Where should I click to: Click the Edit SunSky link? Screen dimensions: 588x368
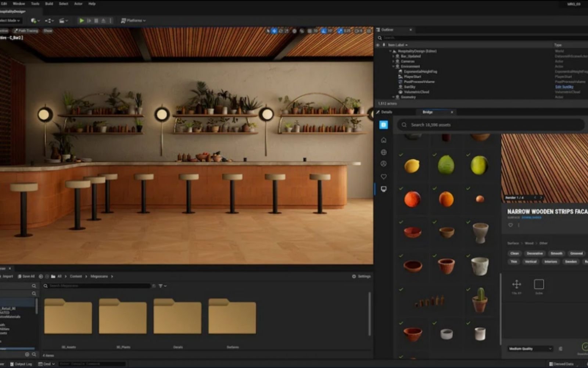coord(564,87)
